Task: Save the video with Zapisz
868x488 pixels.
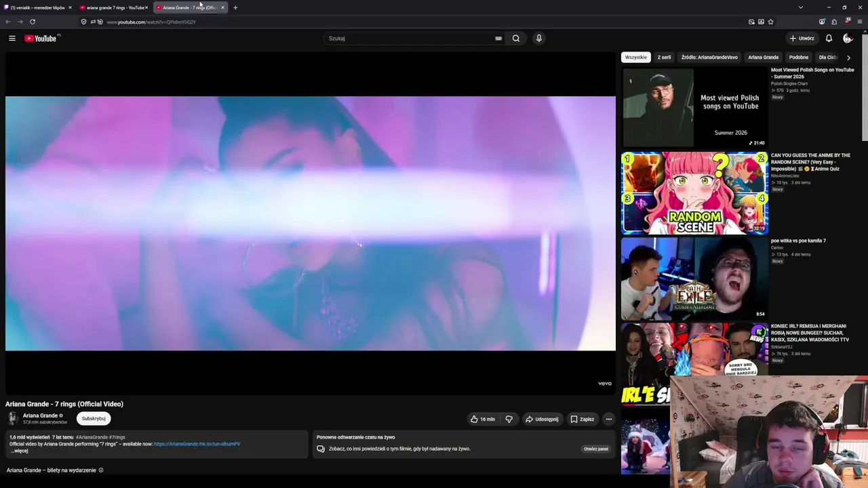Action: [582, 419]
